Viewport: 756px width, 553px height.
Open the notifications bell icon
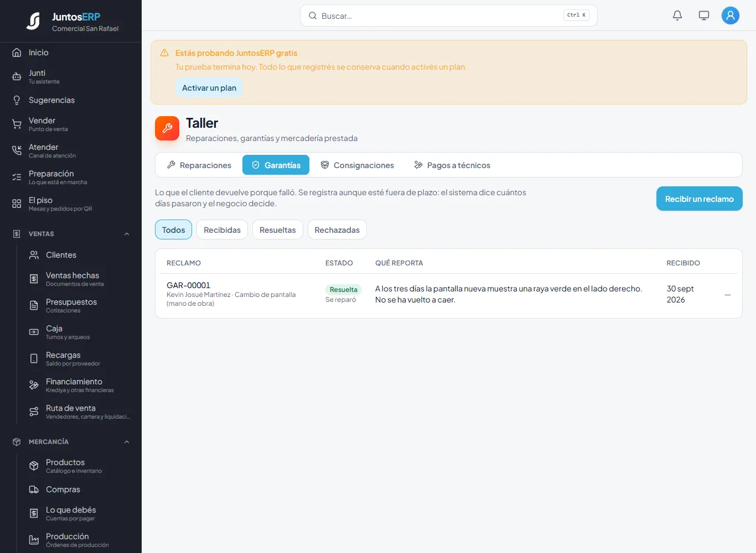[x=677, y=15]
